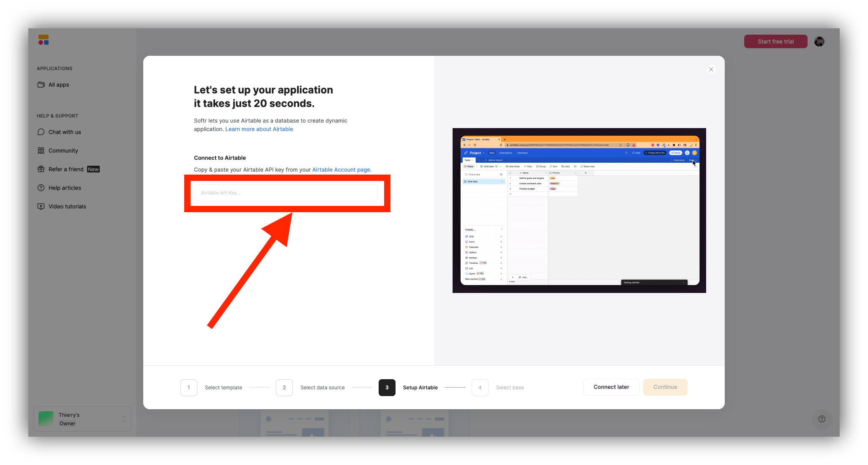
Task: Click the Connect later option
Action: point(611,387)
